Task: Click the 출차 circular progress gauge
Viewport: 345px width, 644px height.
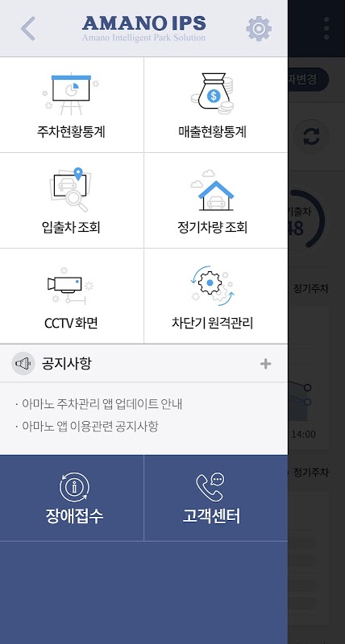Action: click(x=306, y=218)
